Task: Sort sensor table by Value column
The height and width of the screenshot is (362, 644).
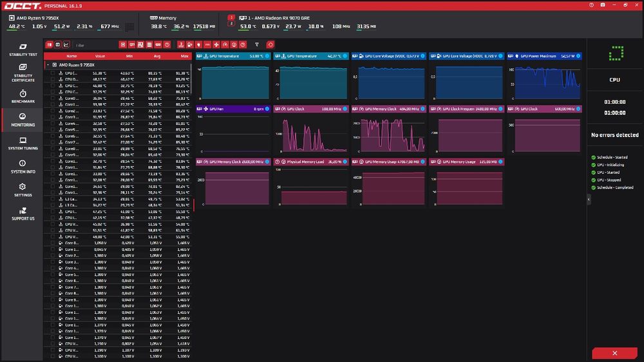Action: point(100,56)
